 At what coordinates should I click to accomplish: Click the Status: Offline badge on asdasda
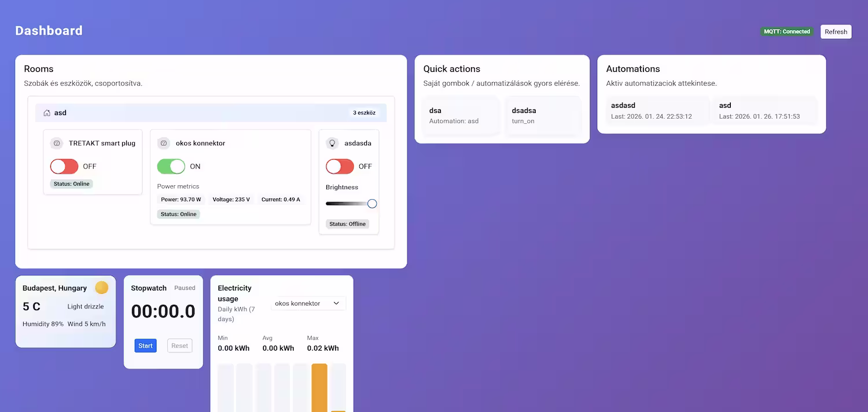347,223
